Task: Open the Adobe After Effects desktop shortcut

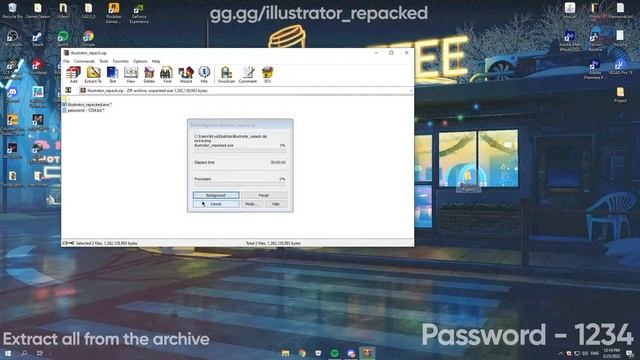Action: click(x=570, y=41)
